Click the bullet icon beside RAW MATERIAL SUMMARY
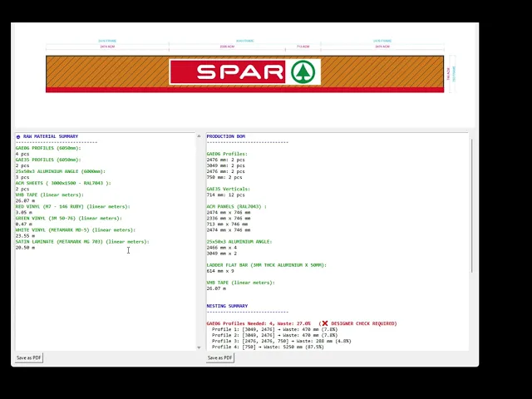This screenshot has height=399, width=532. pyautogui.click(x=18, y=136)
